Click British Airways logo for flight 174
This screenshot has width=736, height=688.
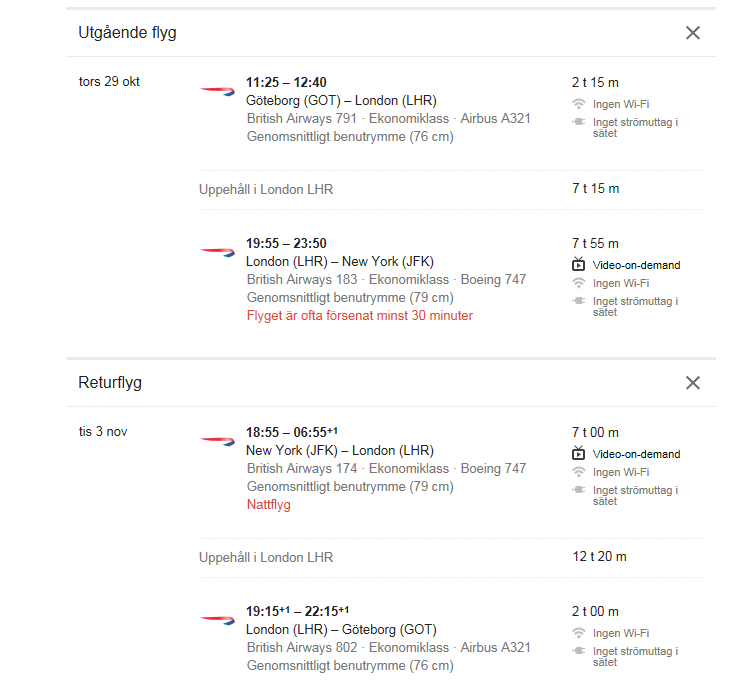pyautogui.click(x=217, y=441)
